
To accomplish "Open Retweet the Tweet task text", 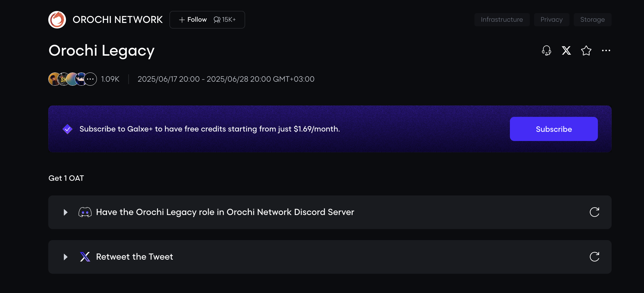I will 135,257.
